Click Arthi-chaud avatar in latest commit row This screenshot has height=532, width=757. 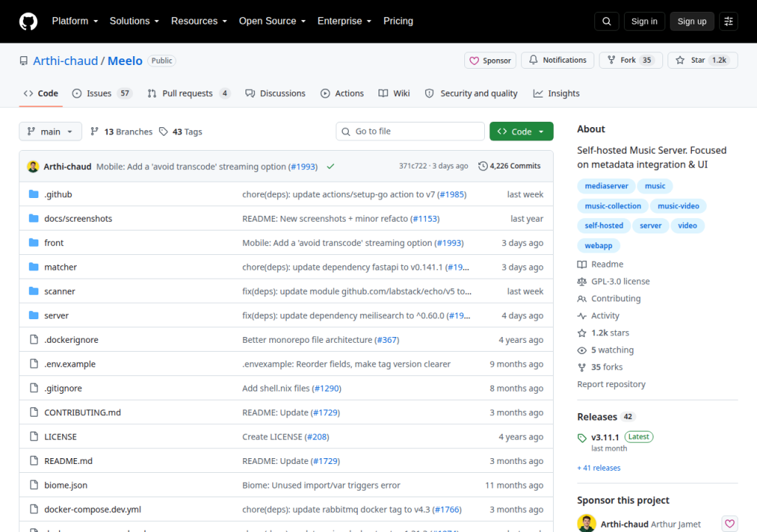33,166
